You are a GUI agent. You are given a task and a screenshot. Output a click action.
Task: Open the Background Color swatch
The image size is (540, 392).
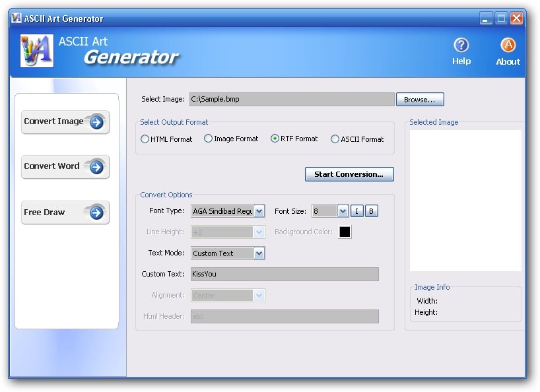click(344, 232)
